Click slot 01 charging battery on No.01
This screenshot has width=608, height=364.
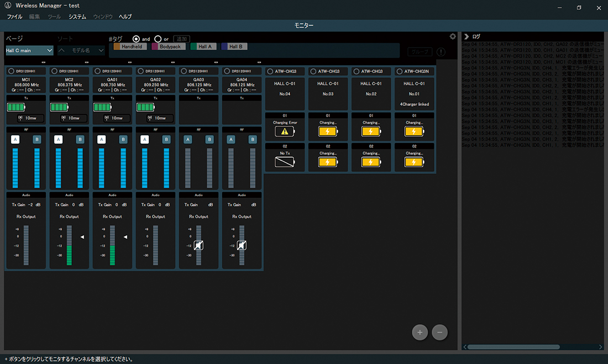[414, 131]
